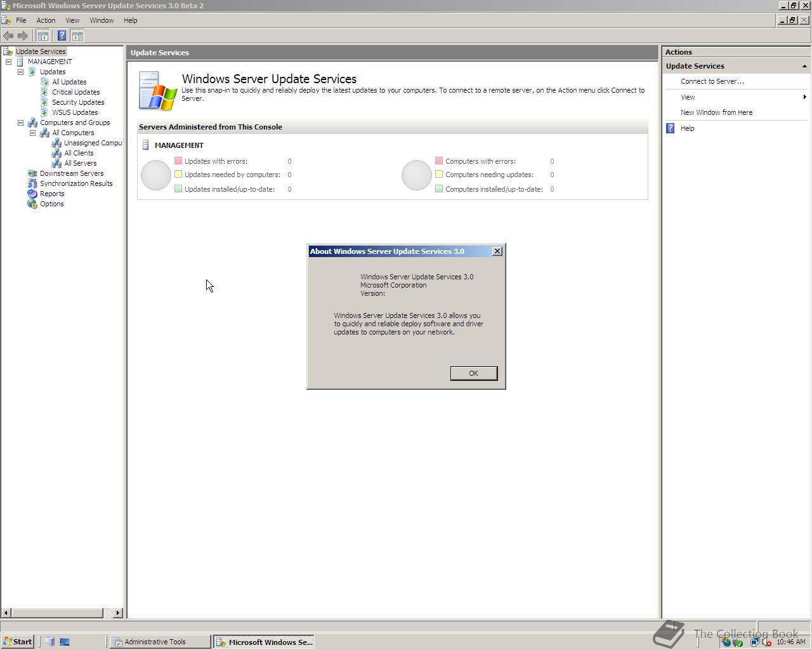Click the 'Computers with errors:' label
This screenshot has width=812, height=650.
click(481, 161)
